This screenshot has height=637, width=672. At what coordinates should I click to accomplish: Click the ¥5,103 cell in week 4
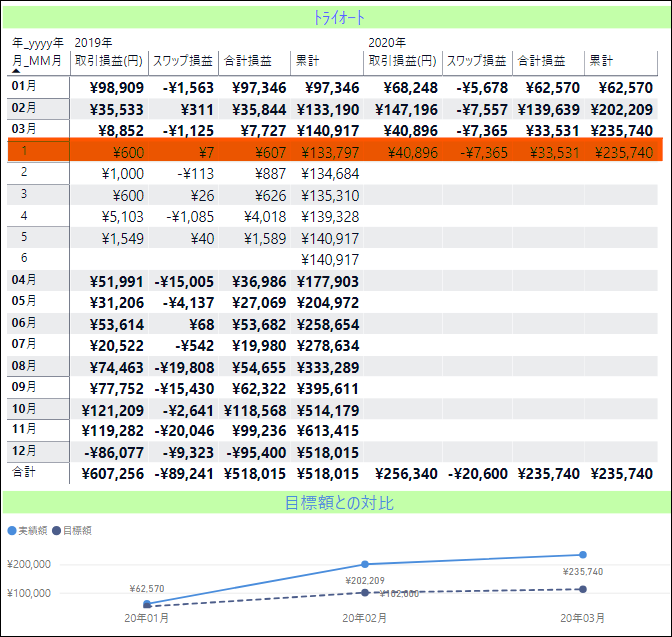(123, 217)
